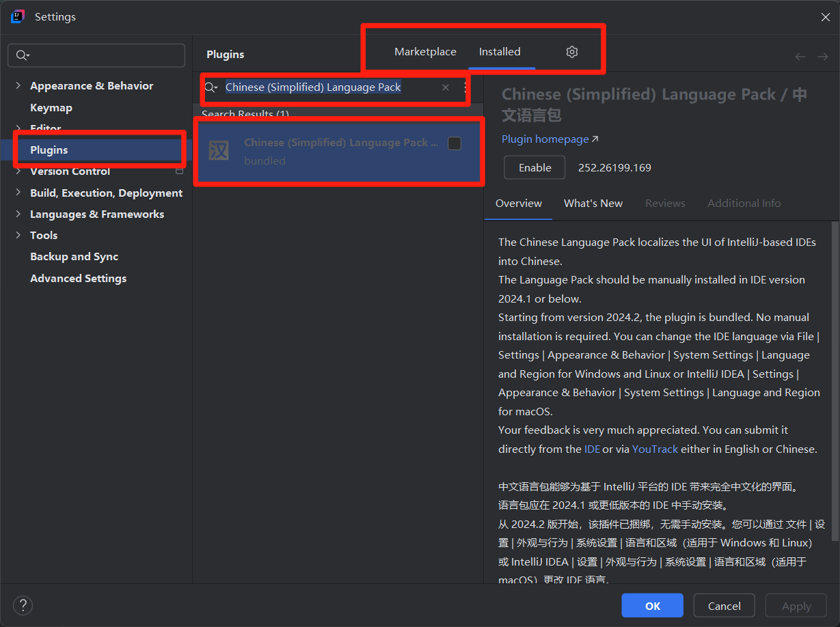Viewport: 840px width, 627px height.
Task: Switch to the Marketplace tab
Action: coord(425,52)
